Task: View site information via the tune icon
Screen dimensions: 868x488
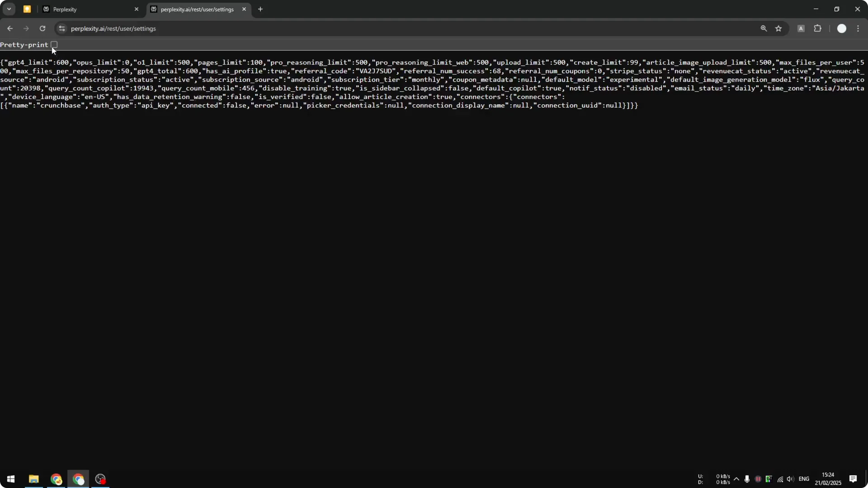Action: [x=61, y=28]
